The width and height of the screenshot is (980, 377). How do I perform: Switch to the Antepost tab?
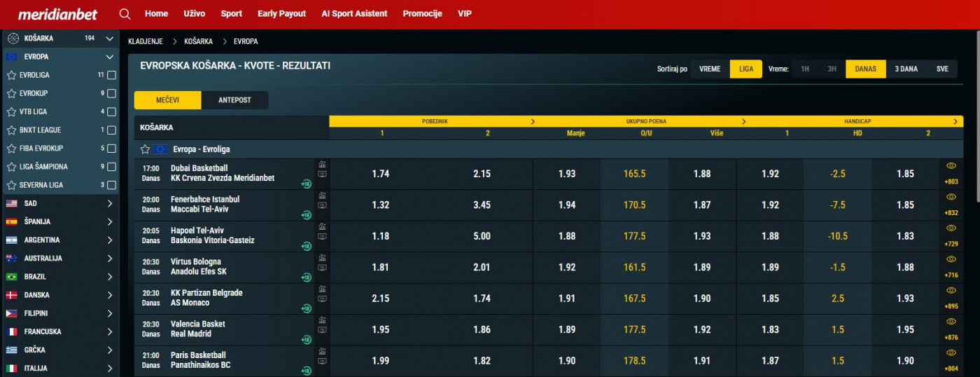(234, 100)
